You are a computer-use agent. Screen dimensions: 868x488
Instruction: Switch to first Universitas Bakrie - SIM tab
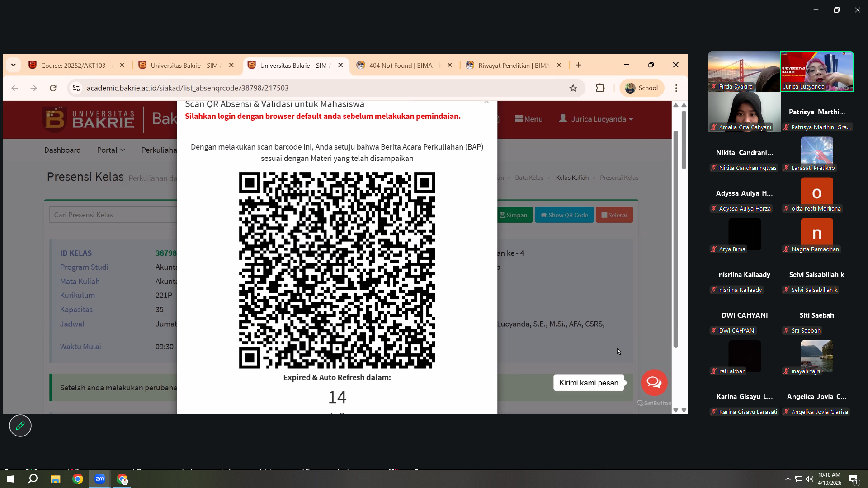(186, 65)
